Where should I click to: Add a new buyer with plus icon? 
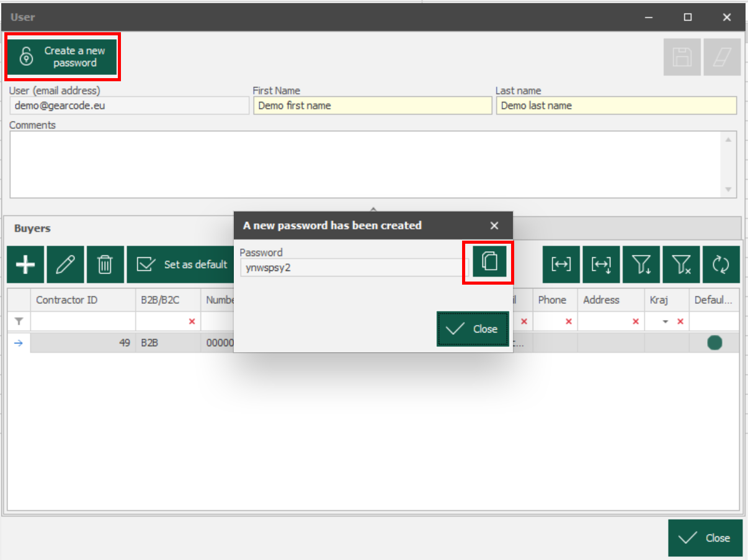coord(25,265)
